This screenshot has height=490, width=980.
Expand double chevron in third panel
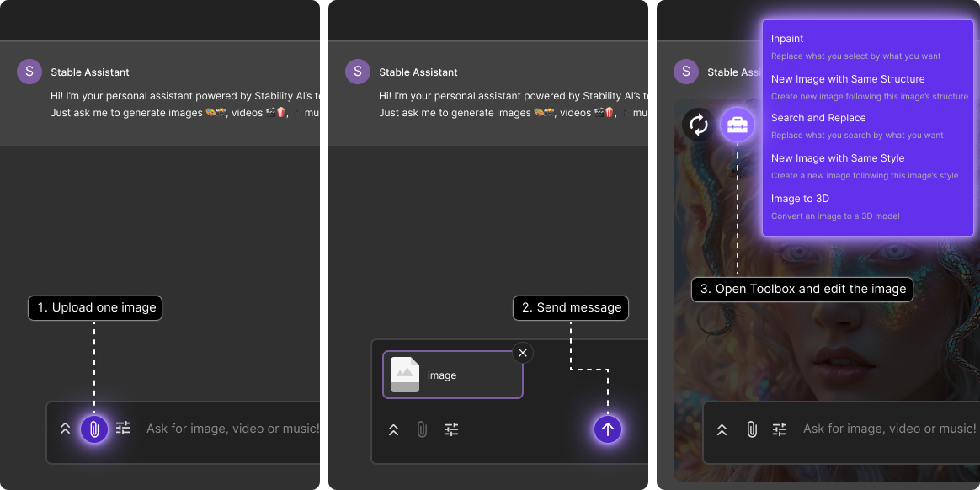pyautogui.click(x=722, y=430)
